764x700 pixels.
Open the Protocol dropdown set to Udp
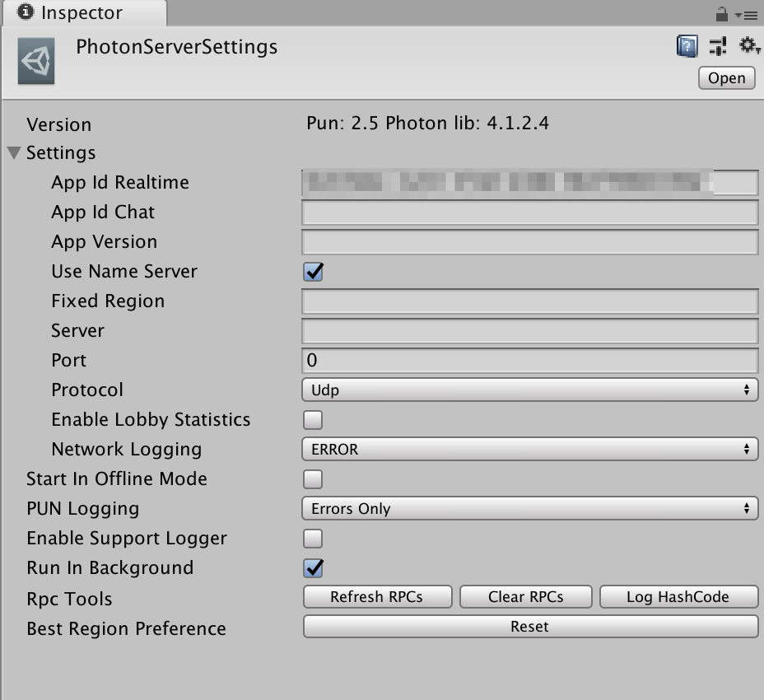529,390
